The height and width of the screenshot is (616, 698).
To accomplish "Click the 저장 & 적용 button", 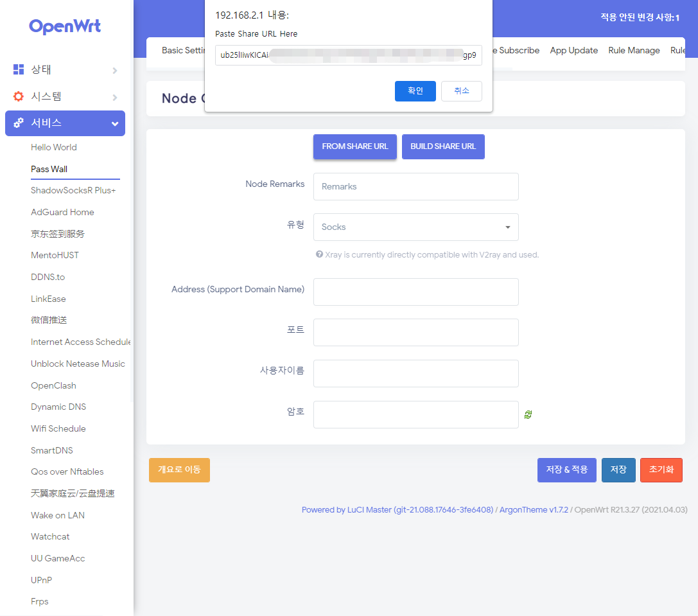I will pos(566,470).
